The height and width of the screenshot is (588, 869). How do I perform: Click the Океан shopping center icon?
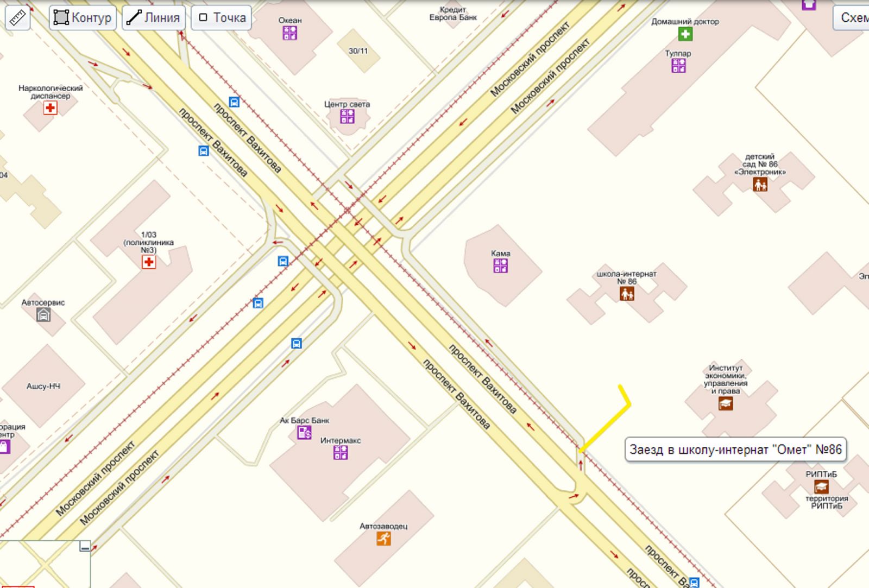[289, 33]
